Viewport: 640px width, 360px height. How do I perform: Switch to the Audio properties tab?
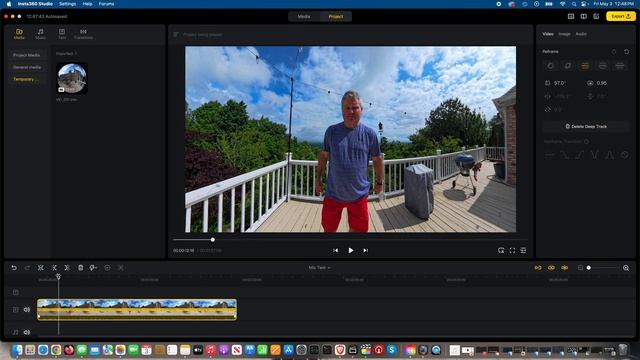(x=581, y=34)
